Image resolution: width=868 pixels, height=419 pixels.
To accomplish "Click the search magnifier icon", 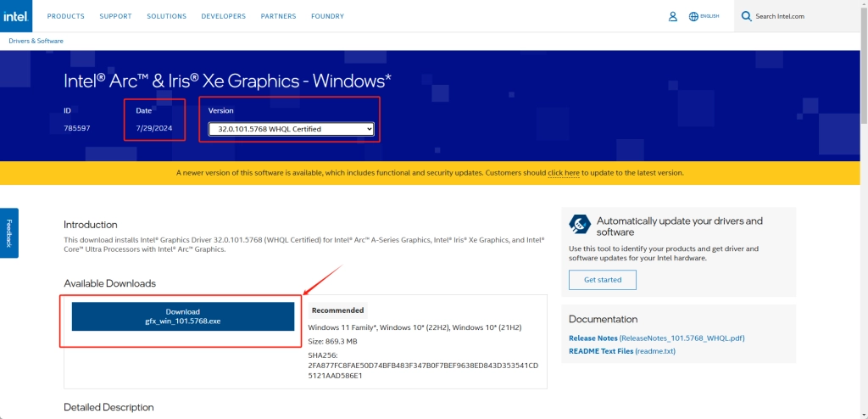I will 746,16.
